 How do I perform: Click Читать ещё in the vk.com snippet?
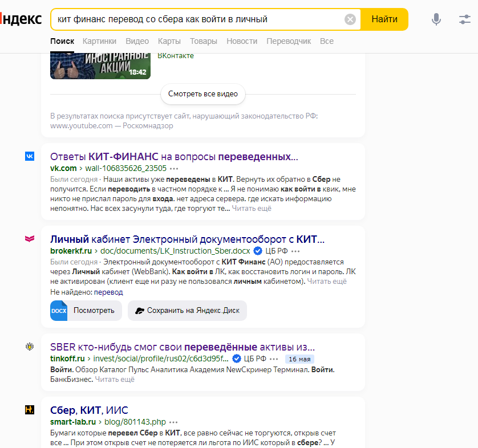252,209
